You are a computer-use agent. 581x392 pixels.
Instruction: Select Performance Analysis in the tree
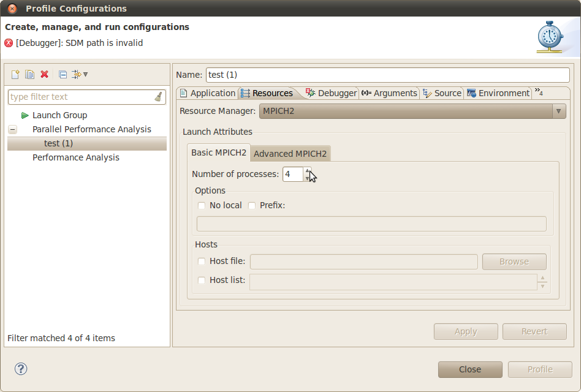click(76, 157)
